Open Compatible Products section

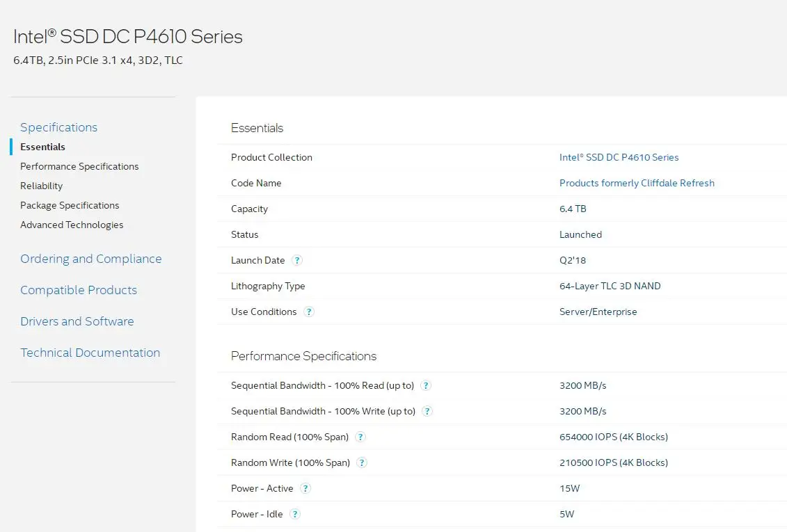[x=79, y=290]
